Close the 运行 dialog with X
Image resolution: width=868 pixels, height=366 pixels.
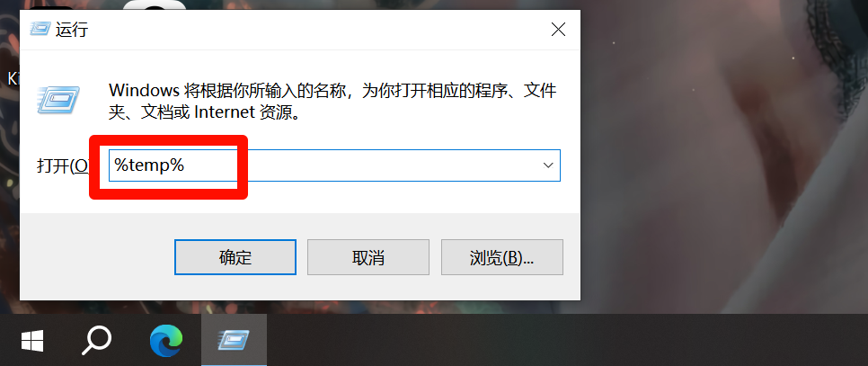[558, 30]
